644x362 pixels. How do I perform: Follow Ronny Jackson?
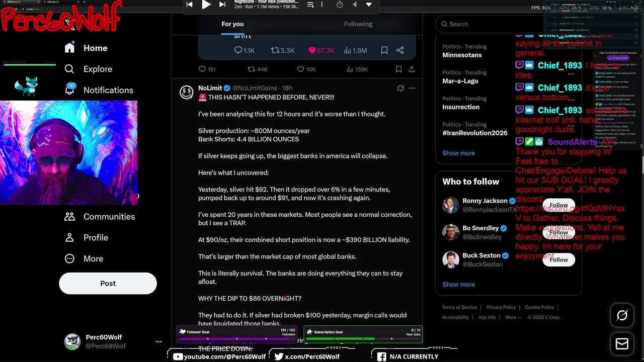558,205
